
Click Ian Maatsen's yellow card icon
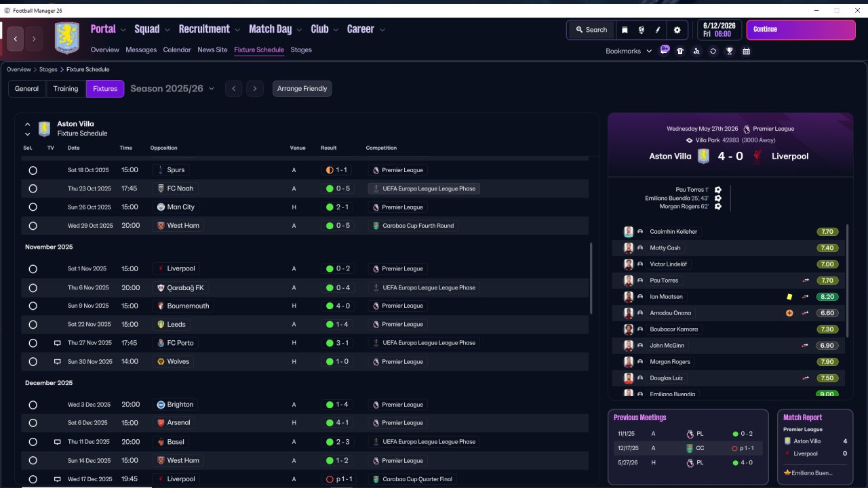pyautogui.click(x=789, y=297)
